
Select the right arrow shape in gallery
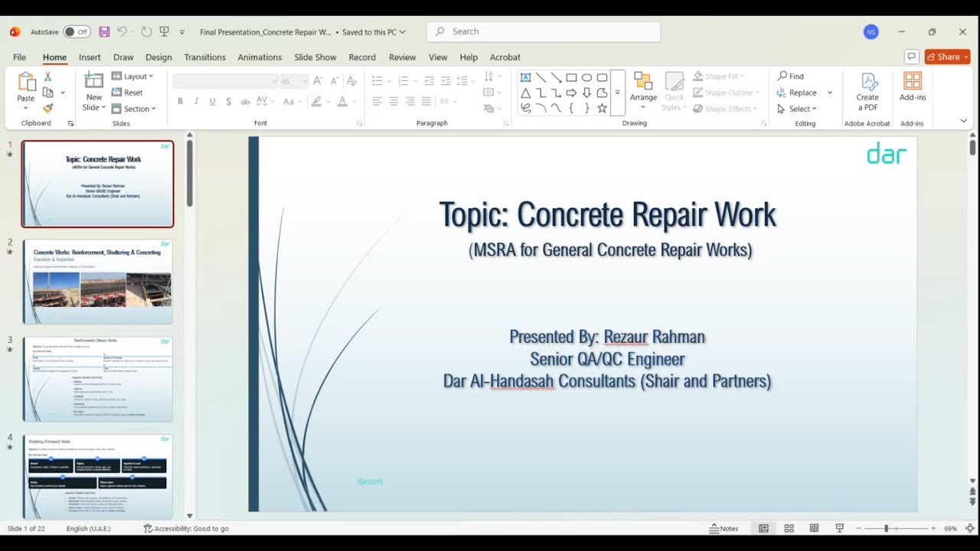click(x=571, y=93)
